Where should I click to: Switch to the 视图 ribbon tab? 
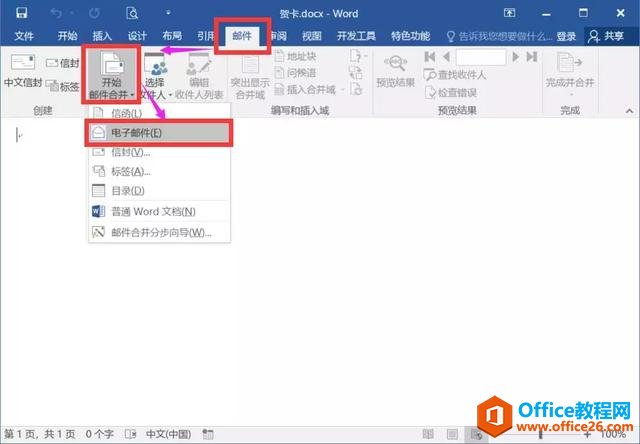312,36
